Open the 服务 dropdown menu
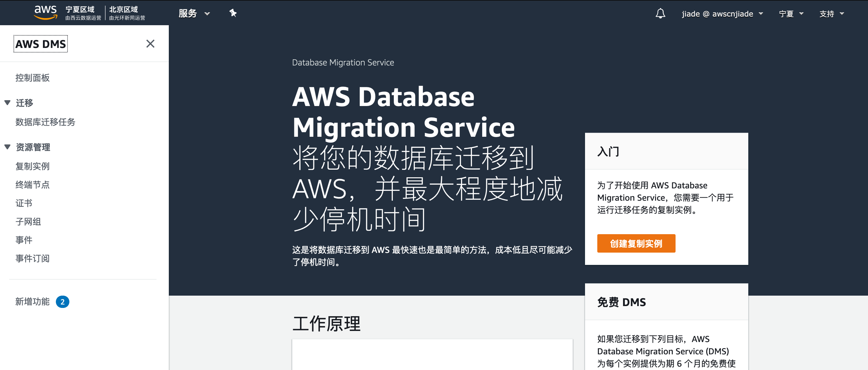Screen dimensions: 868x370 point(195,14)
